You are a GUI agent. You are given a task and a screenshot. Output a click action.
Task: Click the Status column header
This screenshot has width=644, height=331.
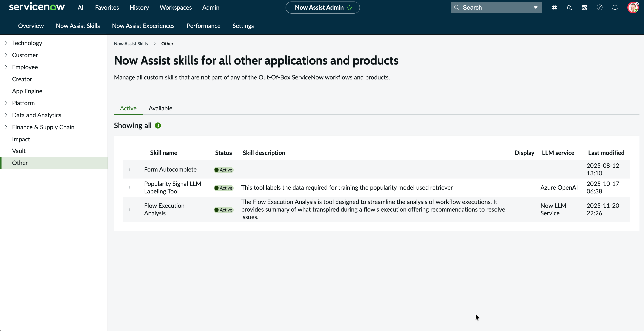223,153
